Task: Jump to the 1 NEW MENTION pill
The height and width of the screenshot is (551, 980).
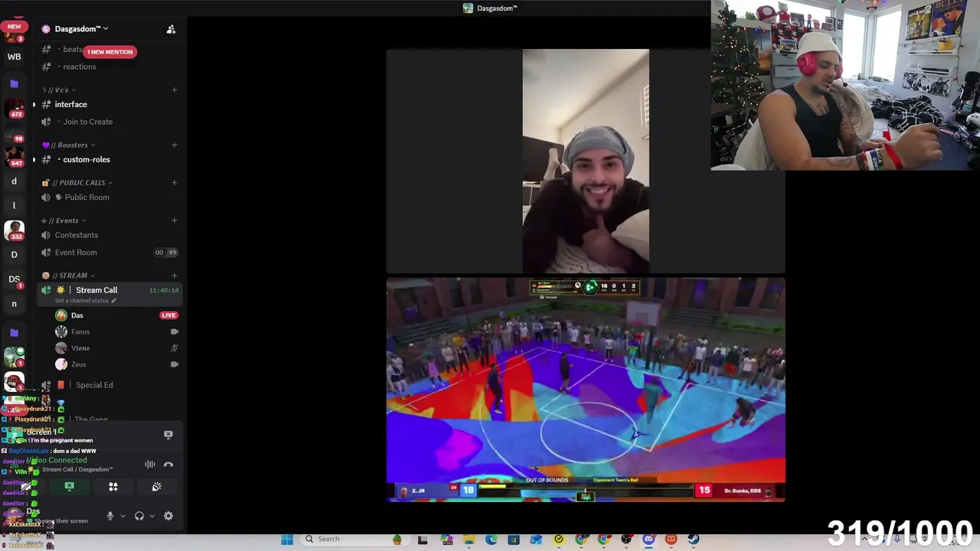Action: tap(109, 52)
